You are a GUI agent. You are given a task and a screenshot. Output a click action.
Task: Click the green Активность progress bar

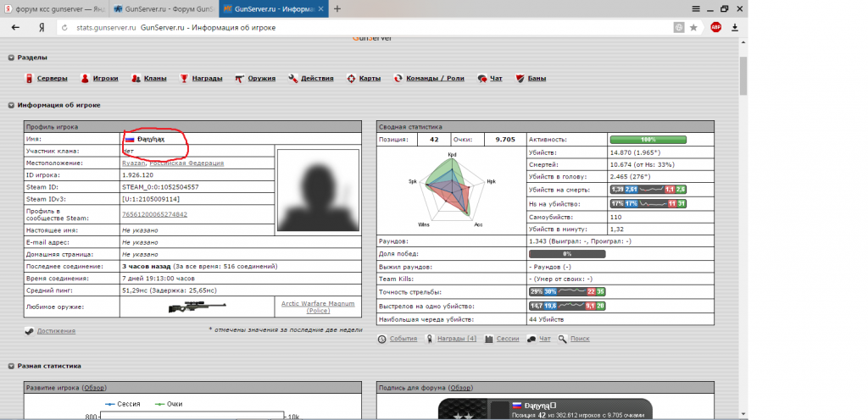click(648, 139)
